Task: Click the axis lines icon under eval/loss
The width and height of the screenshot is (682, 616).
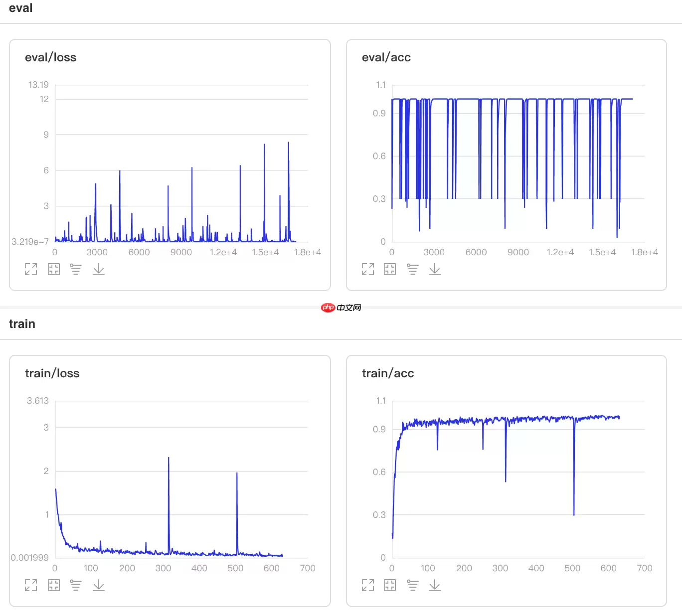Action: click(76, 270)
